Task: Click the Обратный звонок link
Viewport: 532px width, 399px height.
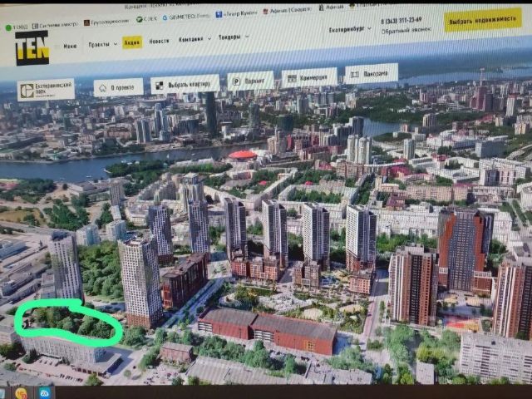Action: tap(406, 31)
